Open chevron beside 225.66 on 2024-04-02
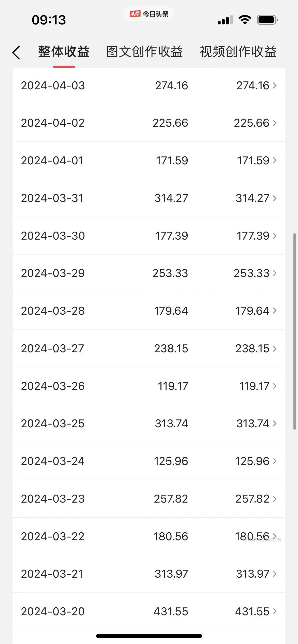Viewport: 298px width, 644px height. coord(275,123)
